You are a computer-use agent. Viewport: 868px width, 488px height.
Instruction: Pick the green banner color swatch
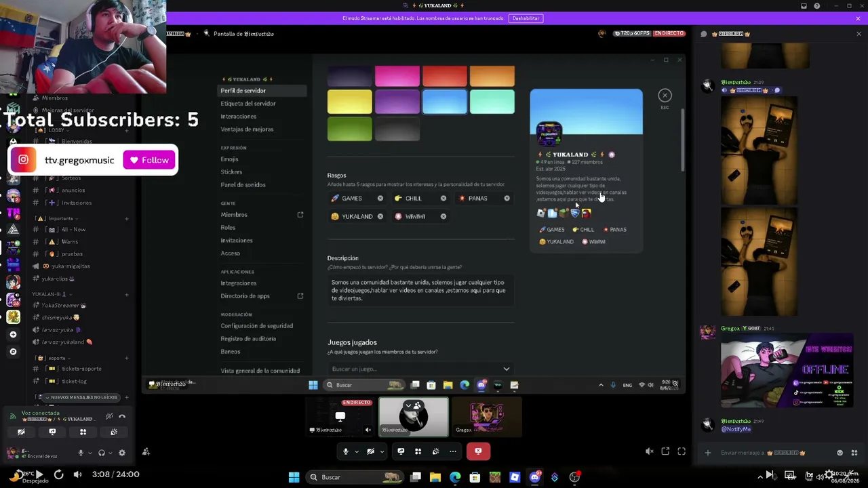(350, 129)
